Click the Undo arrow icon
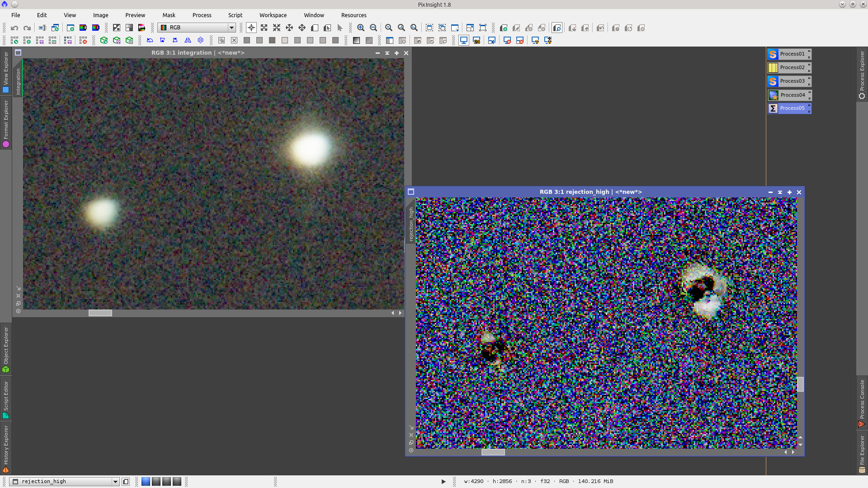Image resolution: width=868 pixels, height=488 pixels. tap(14, 28)
